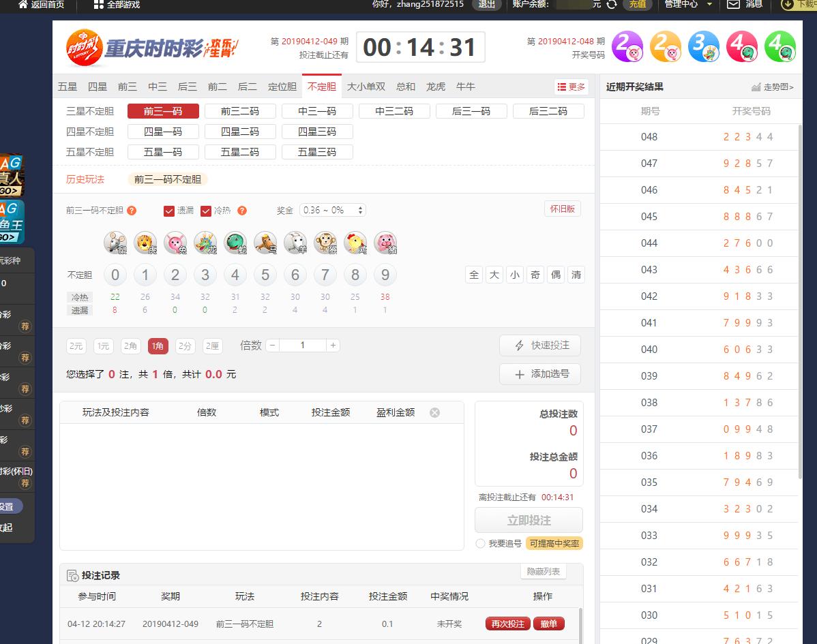Image resolution: width=817 pixels, height=644 pixels.
Task: Open the 消息 envelope icon
Action: (x=733, y=4)
